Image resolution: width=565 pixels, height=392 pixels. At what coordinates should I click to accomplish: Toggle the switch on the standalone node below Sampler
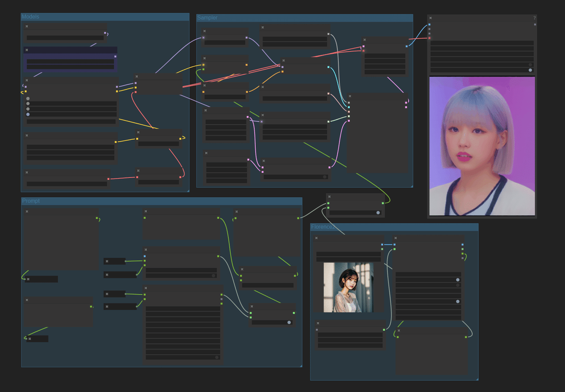click(378, 213)
